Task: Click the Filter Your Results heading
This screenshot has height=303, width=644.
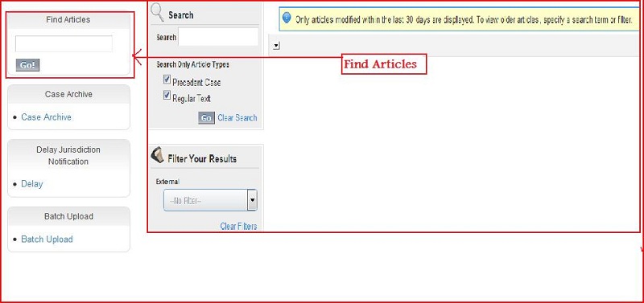Action: [202, 158]
